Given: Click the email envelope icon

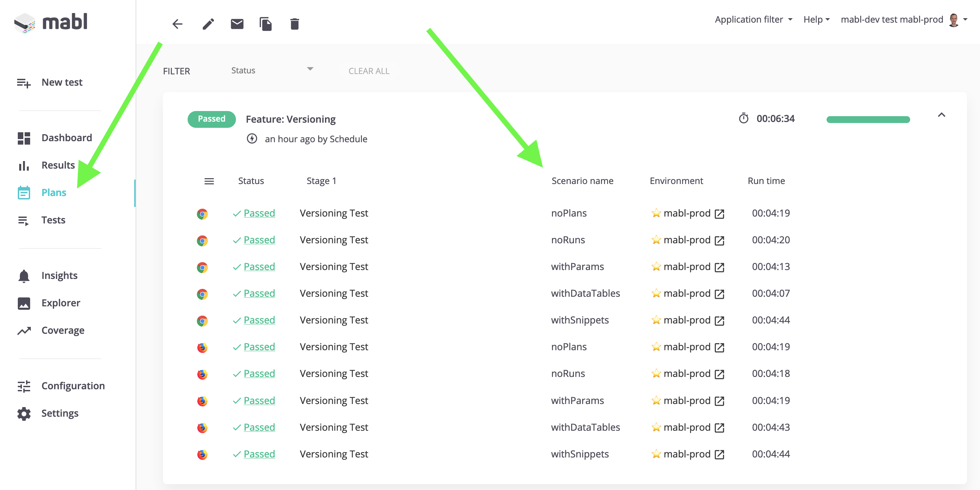Looking at the screenshot, I should pos(237,24).
